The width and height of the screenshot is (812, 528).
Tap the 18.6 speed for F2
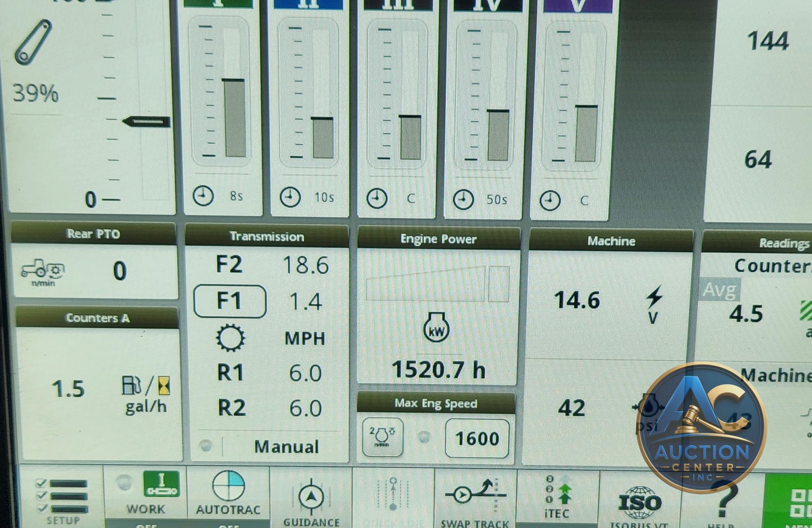tap(306, 265)
